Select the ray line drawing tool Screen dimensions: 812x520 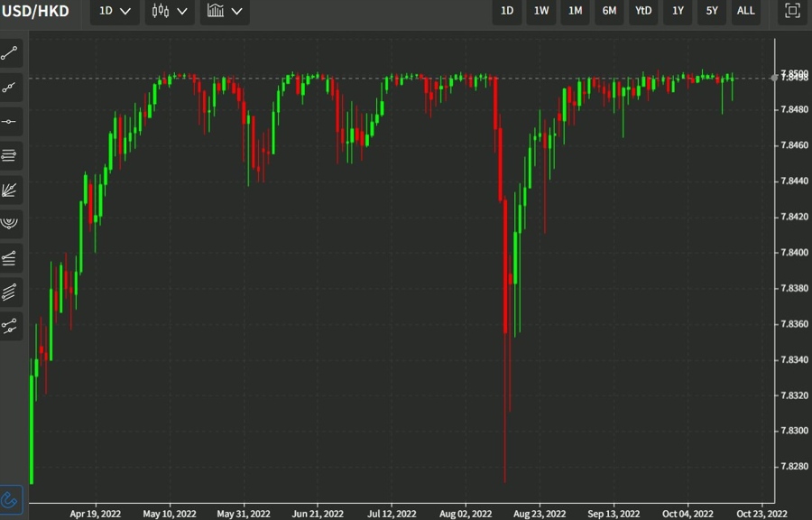[x=10, y=88]
